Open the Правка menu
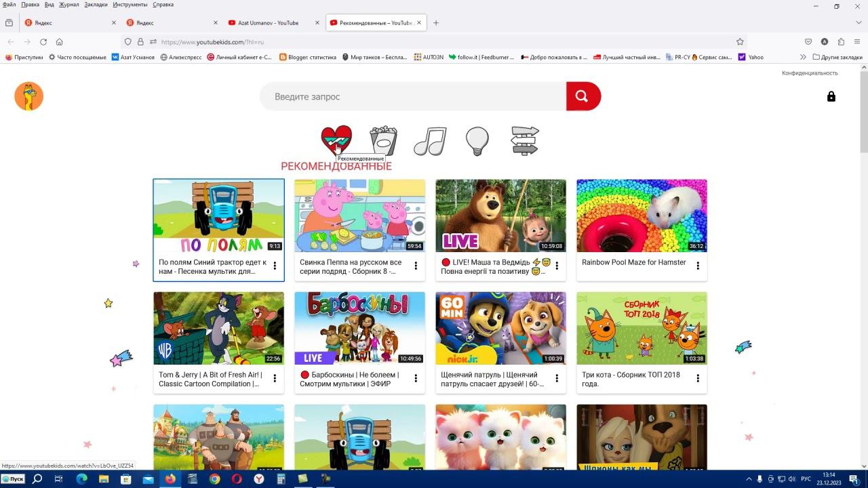Image resolution: width=868 pixels, height=488 pixels. [31, 5]
